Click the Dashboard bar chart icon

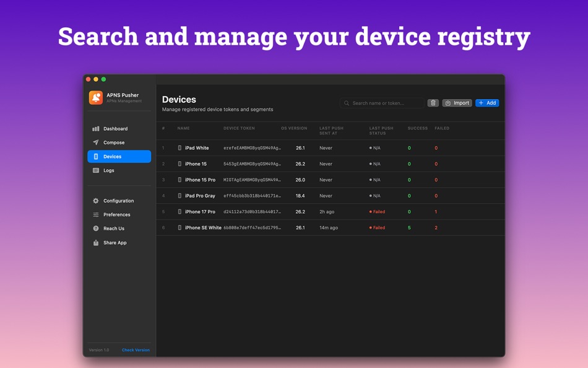click(x=95, y=129)
